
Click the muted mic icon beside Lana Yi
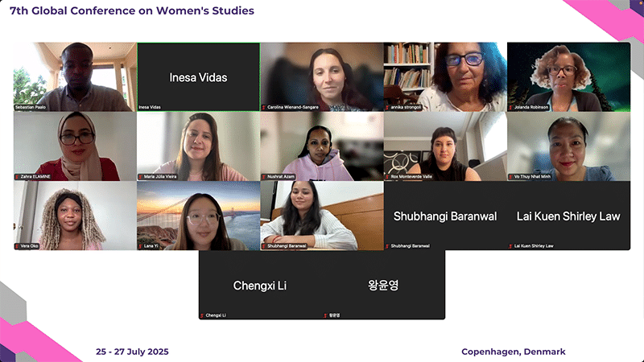140,246
